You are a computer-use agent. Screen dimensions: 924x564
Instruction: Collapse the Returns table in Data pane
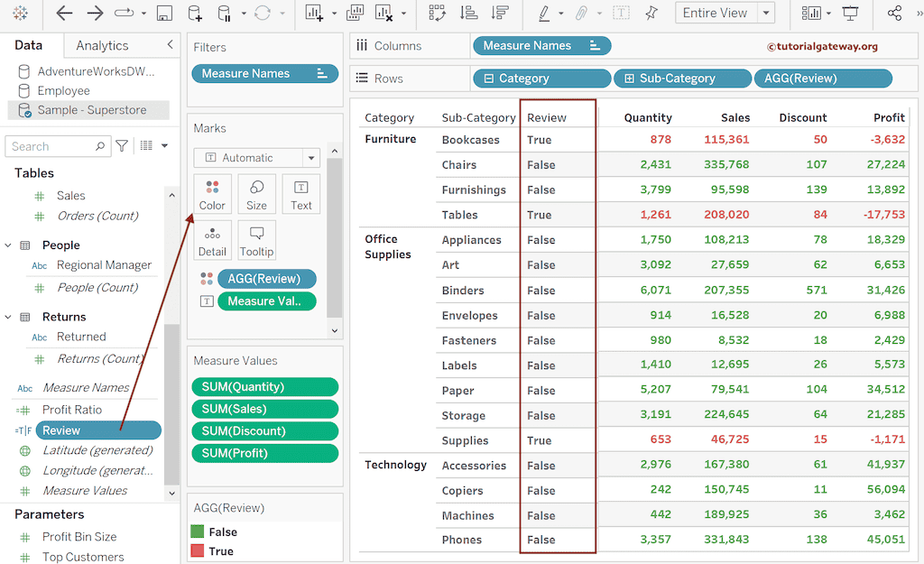(8, 318)
